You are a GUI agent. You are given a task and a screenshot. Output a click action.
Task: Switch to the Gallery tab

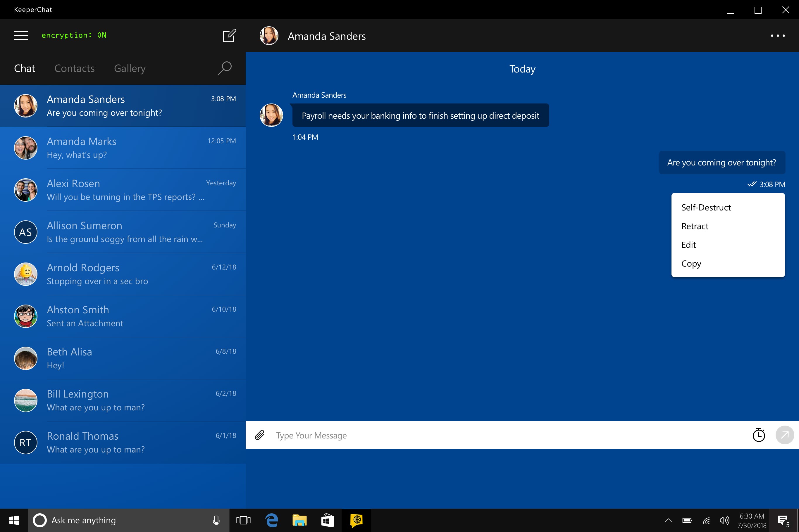pyautogui.click(x=130, y=68)
